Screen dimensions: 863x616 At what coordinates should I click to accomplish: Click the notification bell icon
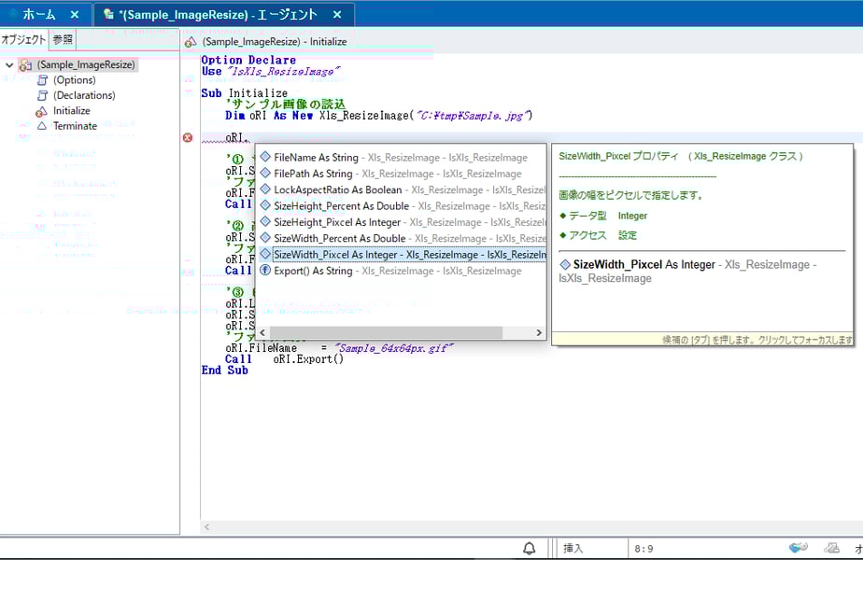tap(529, 549)
